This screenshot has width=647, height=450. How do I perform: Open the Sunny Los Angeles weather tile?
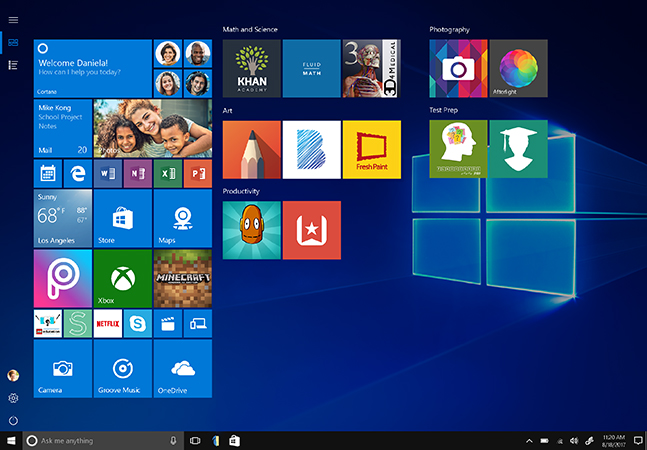63,218
